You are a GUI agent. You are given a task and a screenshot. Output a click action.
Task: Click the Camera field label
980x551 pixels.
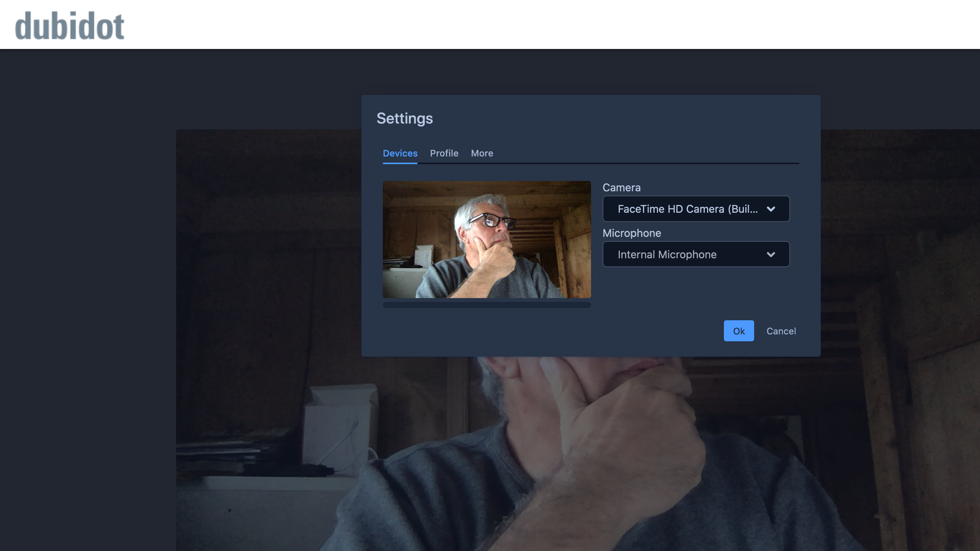click(x=621, y=187)
